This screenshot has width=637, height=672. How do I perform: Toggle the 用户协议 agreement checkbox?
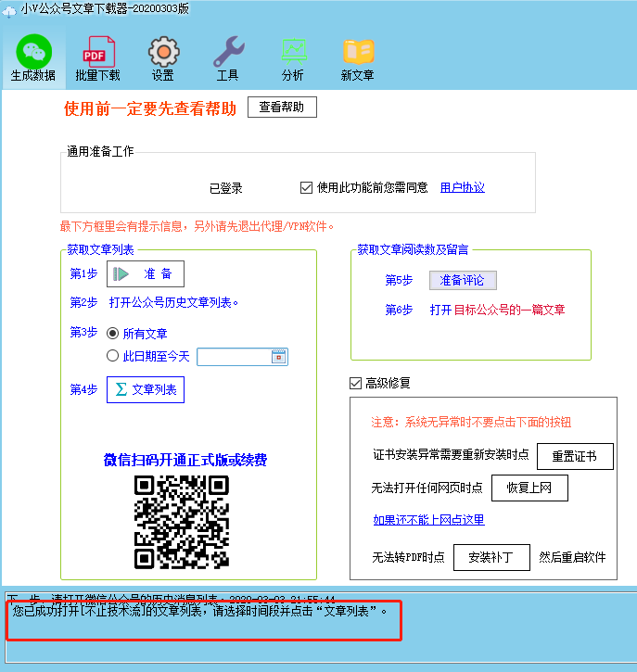306,188
